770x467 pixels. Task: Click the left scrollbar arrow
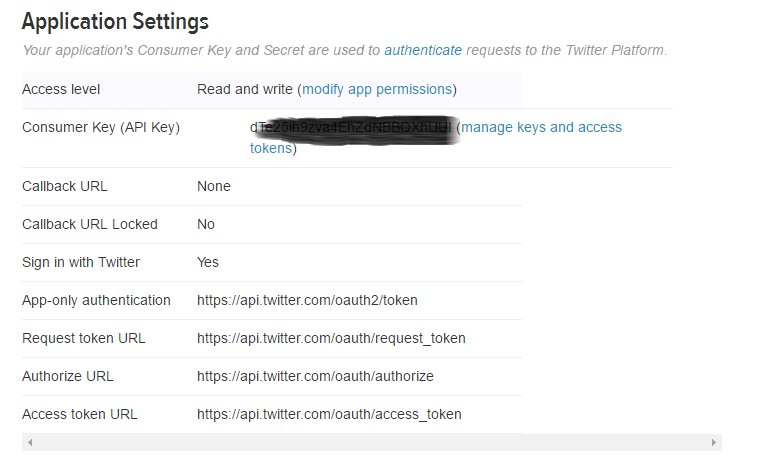(30, 442)
